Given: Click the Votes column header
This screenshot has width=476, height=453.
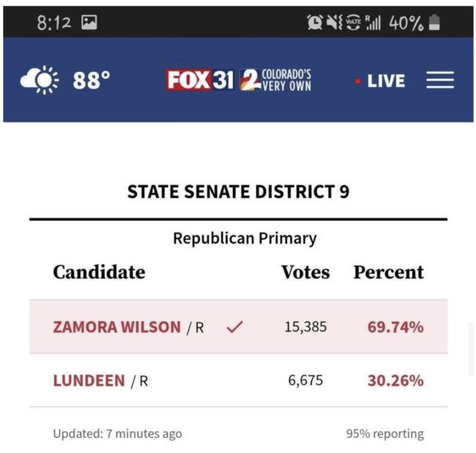Looking at the screenshot, I should [x=305, y=272].
